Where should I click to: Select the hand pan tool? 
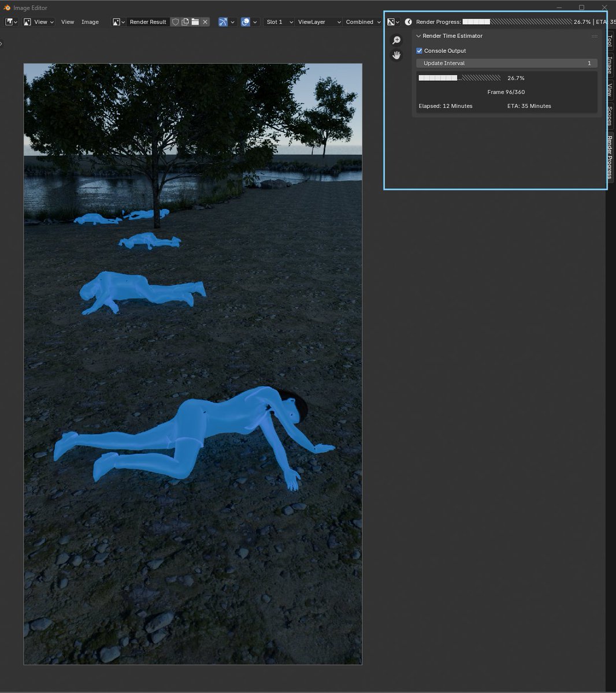click(396, 55)
